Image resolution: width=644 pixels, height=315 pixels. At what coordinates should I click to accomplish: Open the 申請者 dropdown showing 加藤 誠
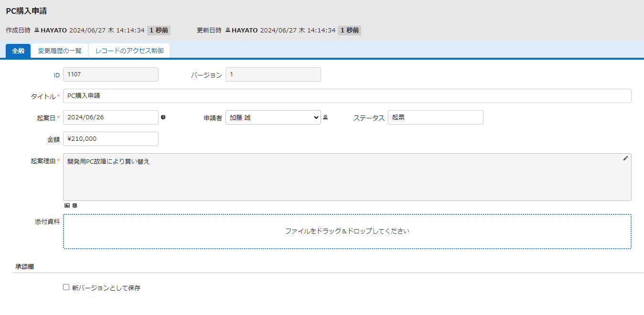[x=273, y=117]
